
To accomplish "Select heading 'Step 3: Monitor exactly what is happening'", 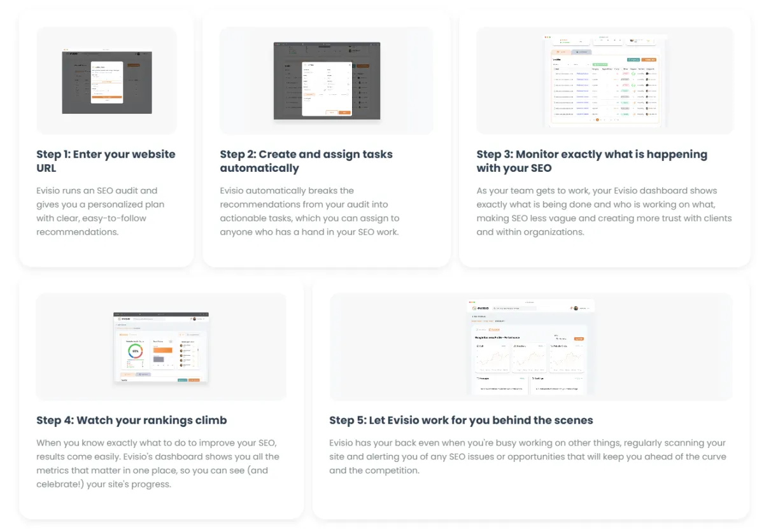I will pos(591,161).
